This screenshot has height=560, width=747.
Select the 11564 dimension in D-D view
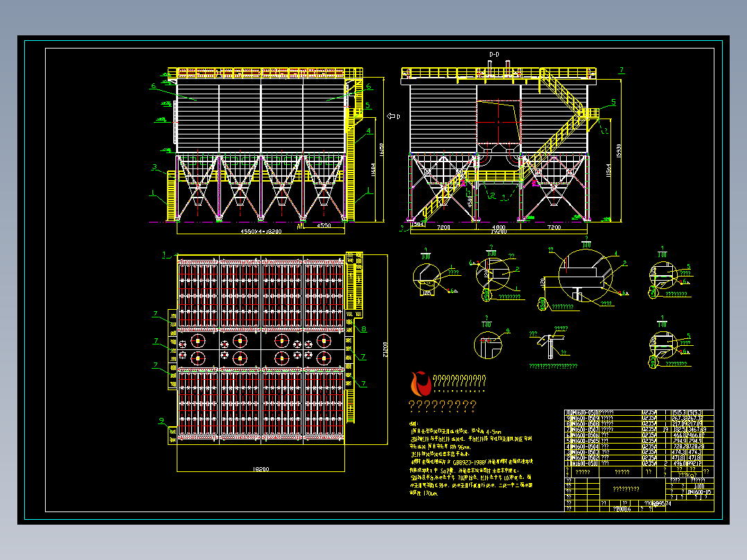[x=608, y=170]
